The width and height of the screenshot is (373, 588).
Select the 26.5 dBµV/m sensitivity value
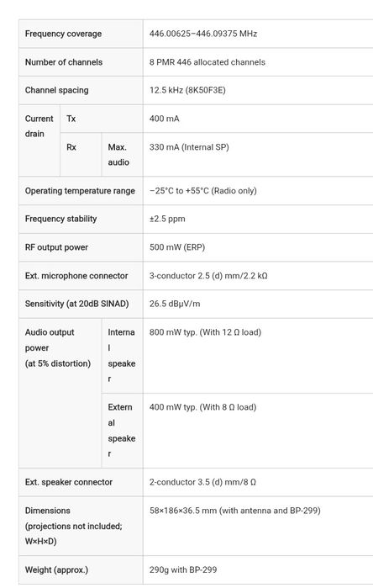(175, 304)
